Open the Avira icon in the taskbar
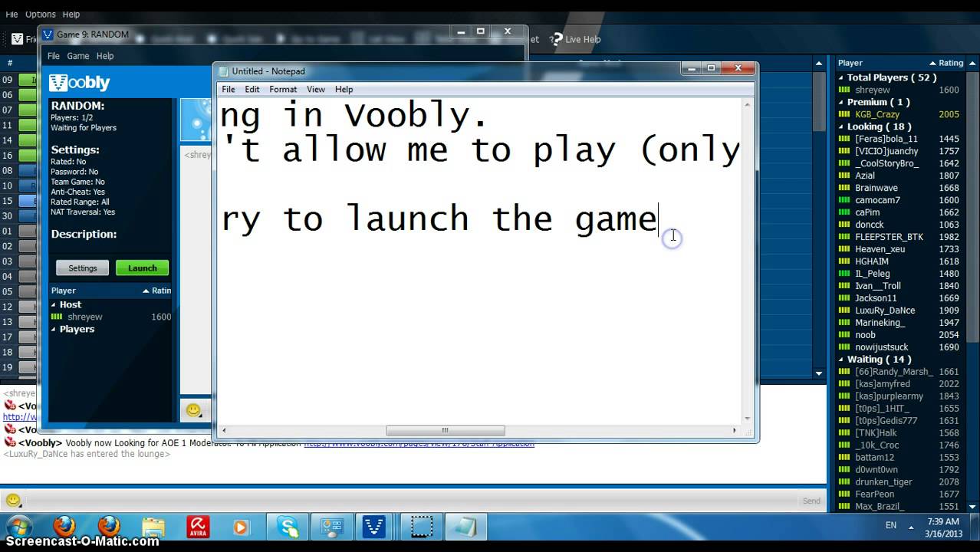 click(198, 527)
